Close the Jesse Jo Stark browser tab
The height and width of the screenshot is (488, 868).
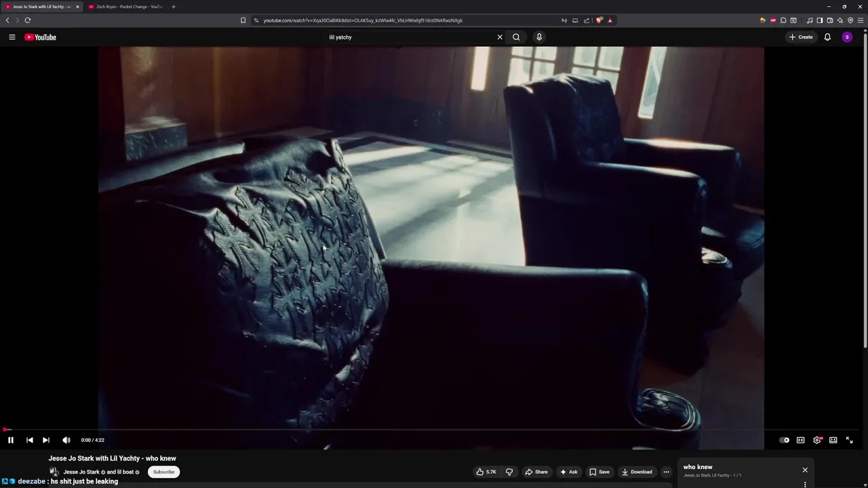77,7
